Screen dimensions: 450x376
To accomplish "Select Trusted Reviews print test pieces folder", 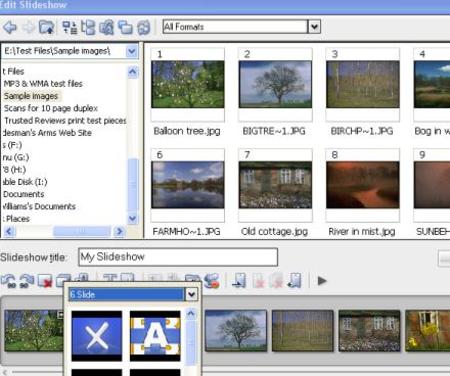I will (65, 120).
